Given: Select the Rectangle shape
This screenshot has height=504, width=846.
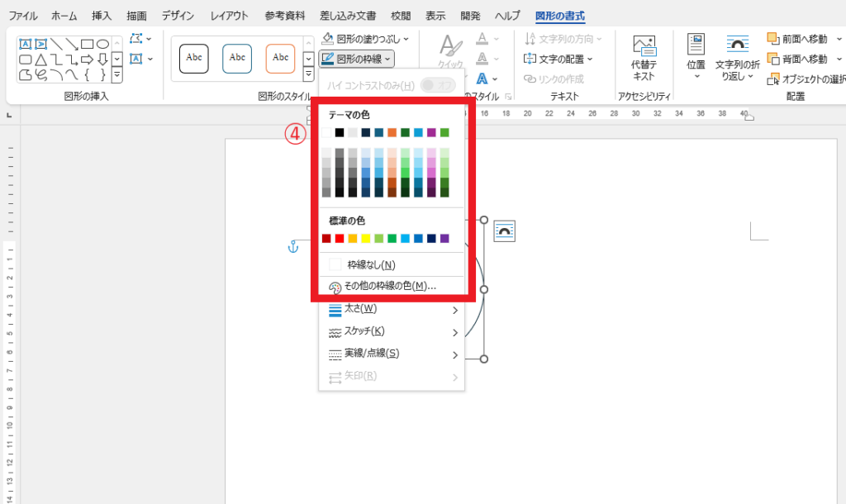Looking at the screenshot, I should (88, 45).
